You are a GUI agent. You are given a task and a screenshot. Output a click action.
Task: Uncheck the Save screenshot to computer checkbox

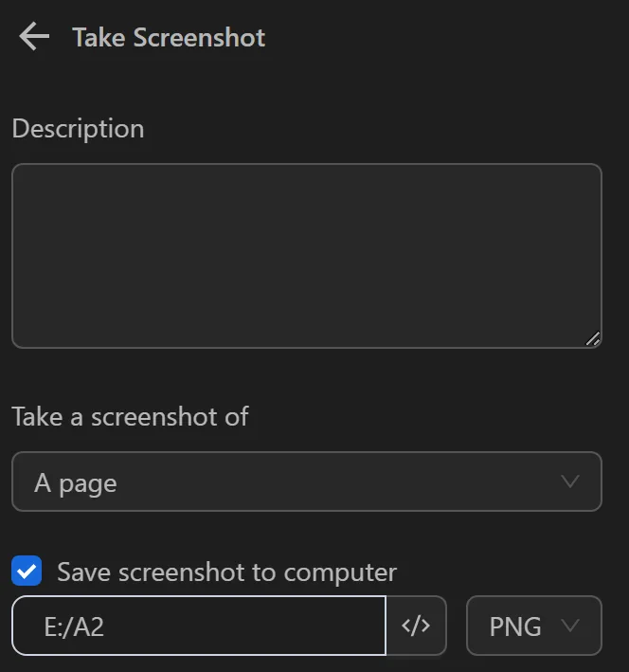click(x=27, y=572)
